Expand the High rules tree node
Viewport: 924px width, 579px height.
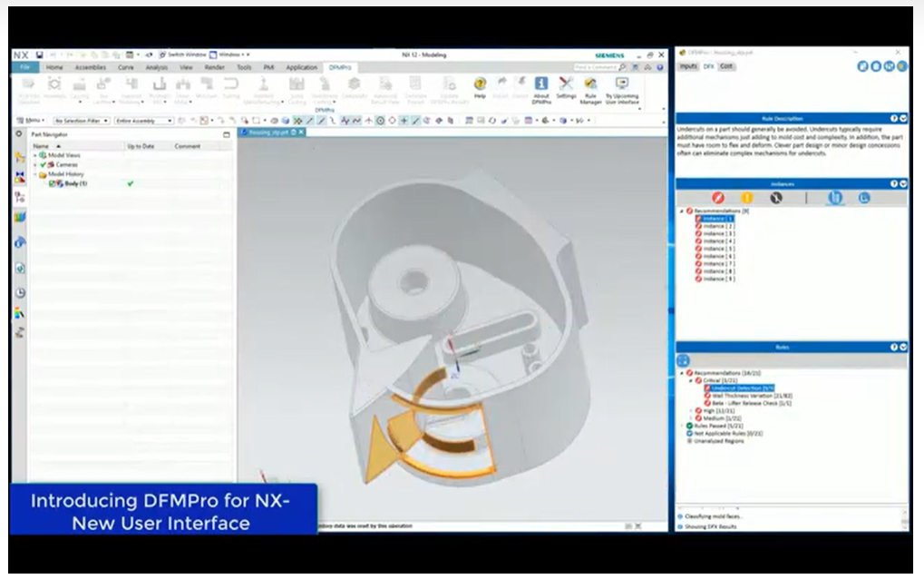pyautogui.click(x=691, y=410)
